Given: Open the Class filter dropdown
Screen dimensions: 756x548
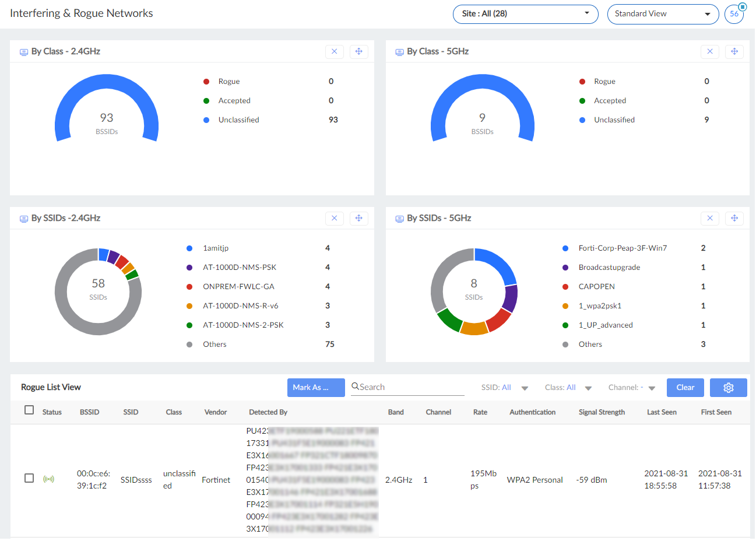Looking at the screenshot, I should point(568,387).
